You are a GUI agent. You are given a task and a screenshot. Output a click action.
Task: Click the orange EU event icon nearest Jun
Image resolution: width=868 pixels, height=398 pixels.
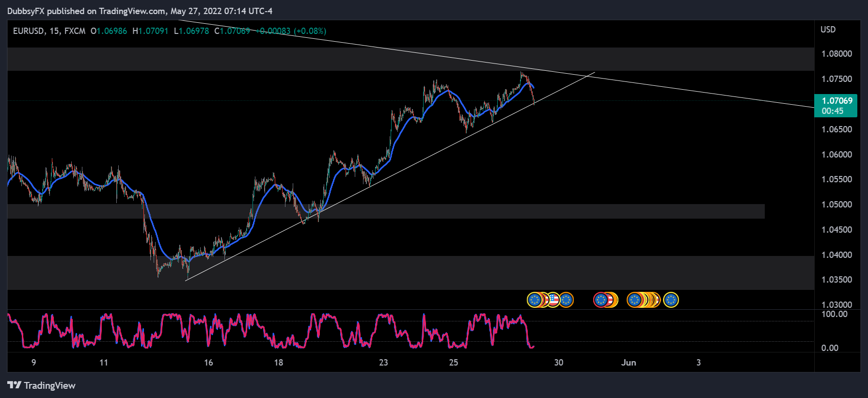(634, 300)
